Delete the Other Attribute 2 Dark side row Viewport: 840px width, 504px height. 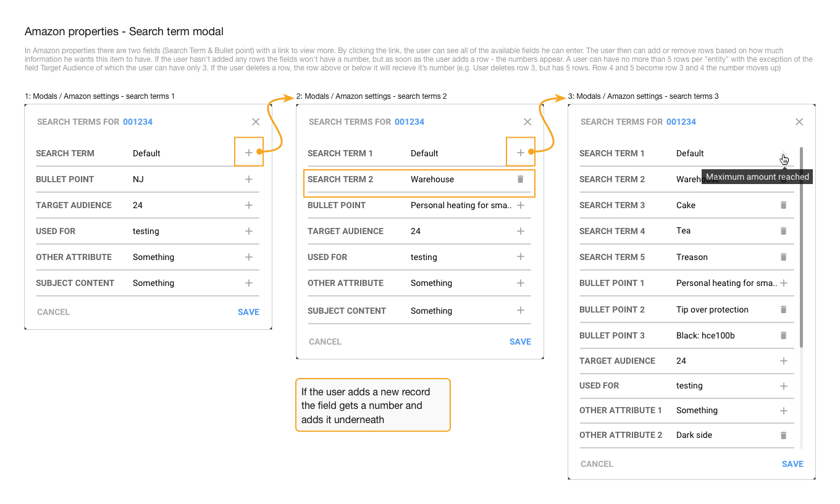pos(784,435)
